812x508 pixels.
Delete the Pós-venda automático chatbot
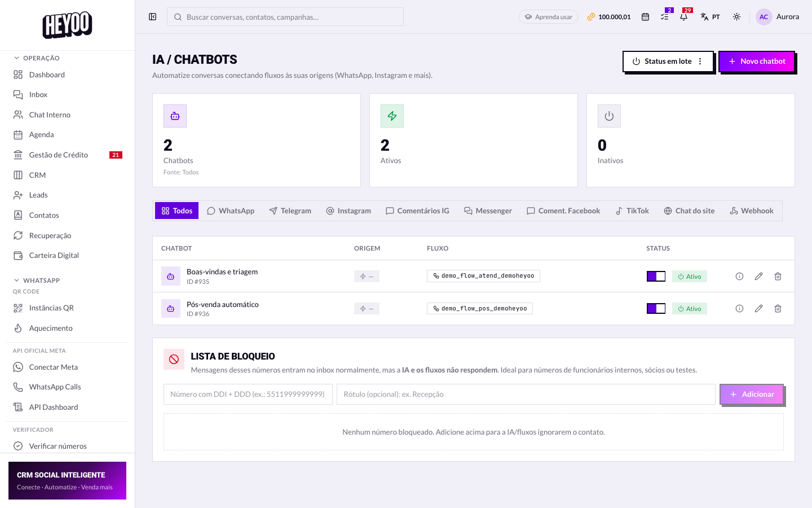coord(778,309)
